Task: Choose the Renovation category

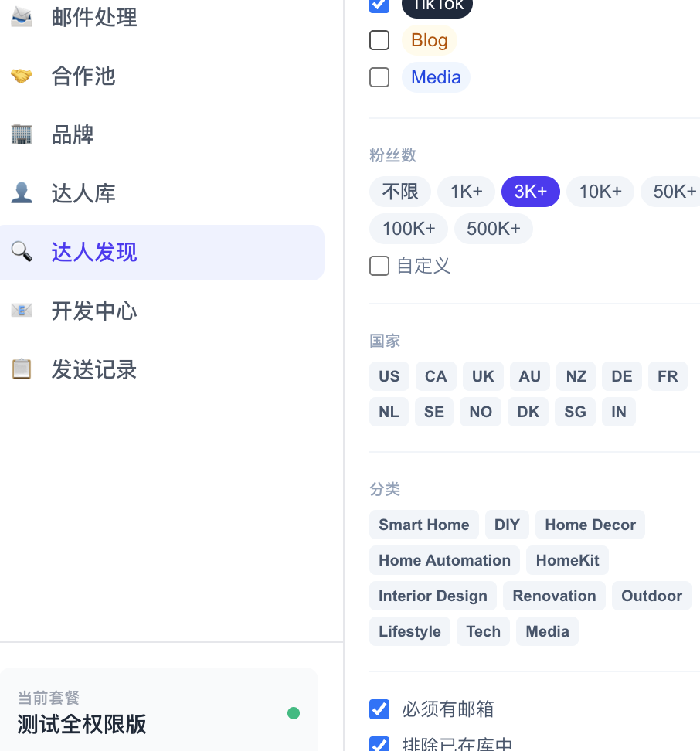Action: (554, 596)
